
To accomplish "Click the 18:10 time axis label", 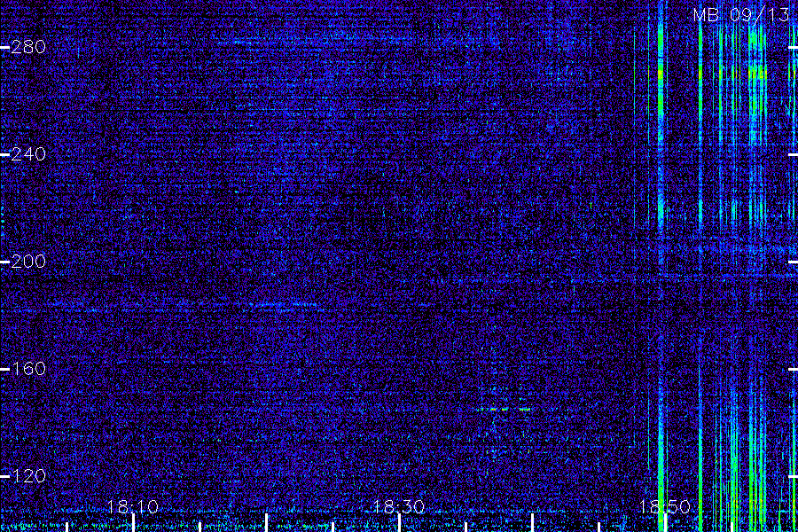I will [x=133, y=507].
